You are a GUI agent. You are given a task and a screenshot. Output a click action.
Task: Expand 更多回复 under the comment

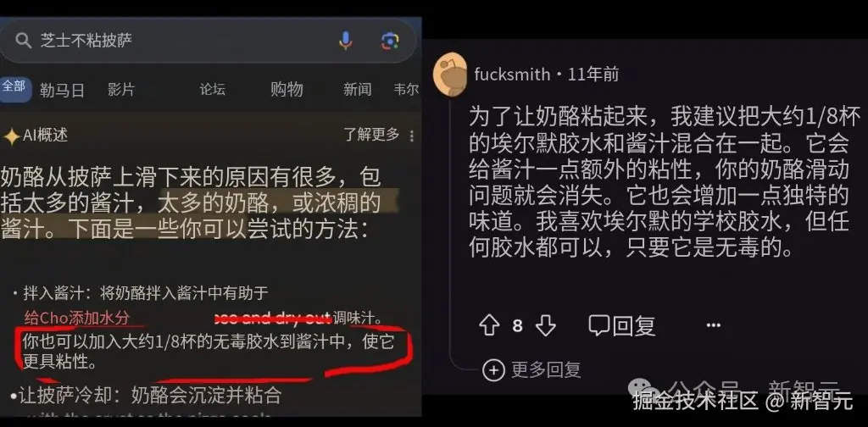[532, 370]
